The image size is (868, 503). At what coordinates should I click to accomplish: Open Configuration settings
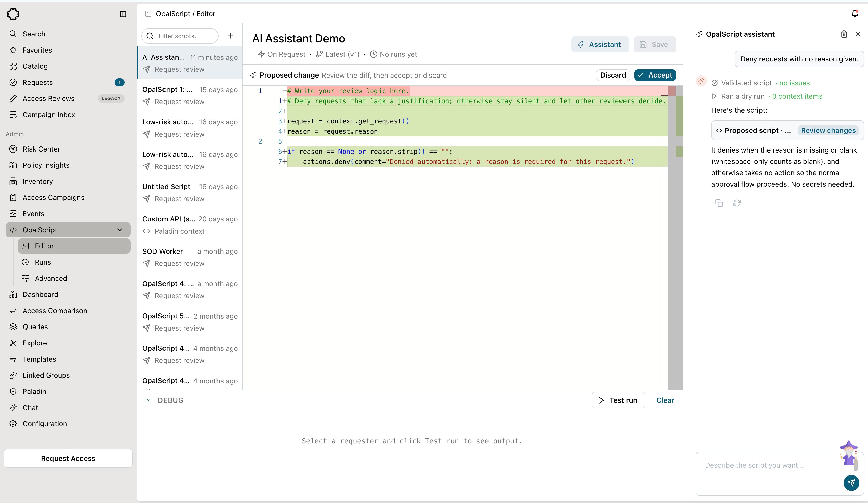tap(68, 424)
